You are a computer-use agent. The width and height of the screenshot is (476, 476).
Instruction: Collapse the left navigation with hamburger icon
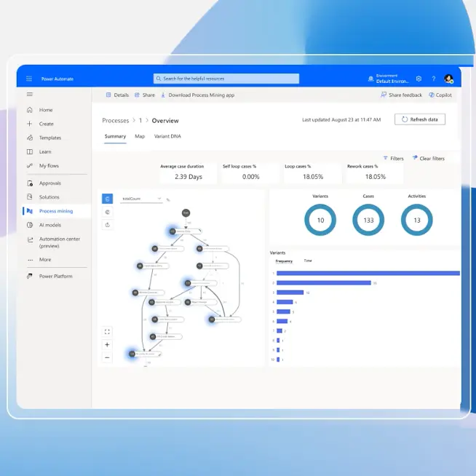click(x=30, y=95)
